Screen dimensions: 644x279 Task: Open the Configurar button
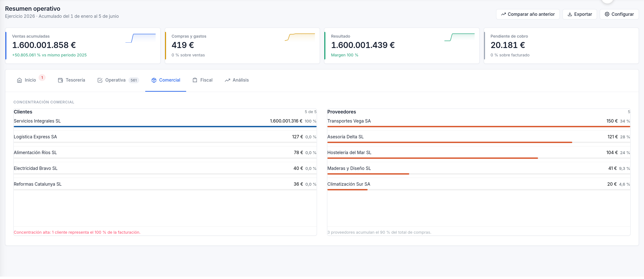619,14
